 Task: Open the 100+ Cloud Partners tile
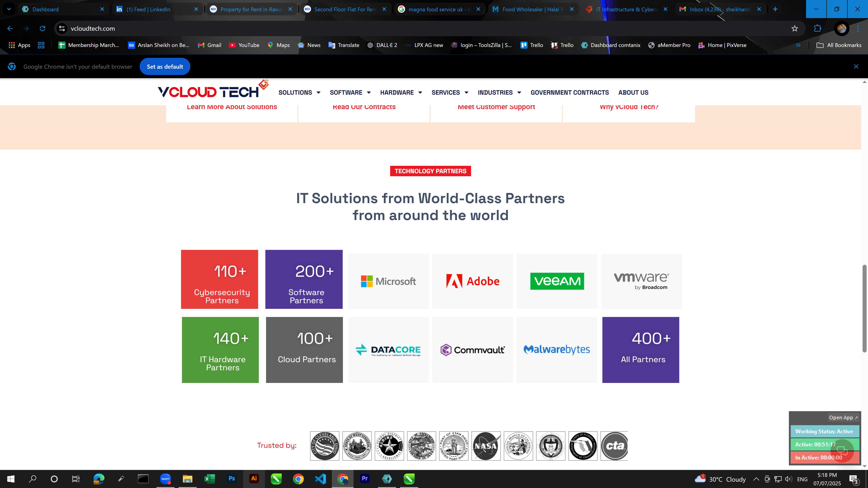click(304, 350)
